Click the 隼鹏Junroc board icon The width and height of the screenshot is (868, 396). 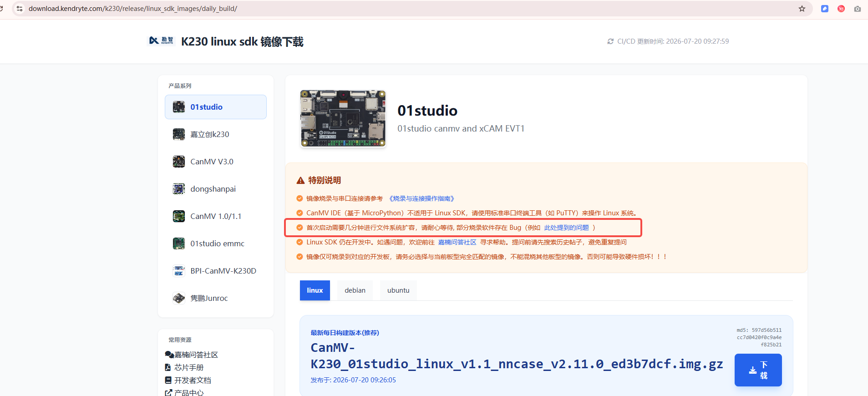click(179, 298)
